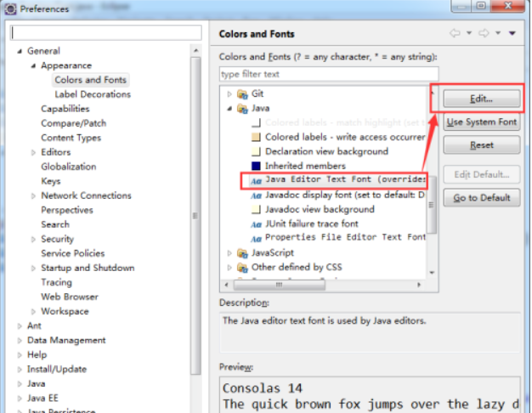Click the JUnit failure trace font icon
Image resolution: width=532 pixels, height=413 pixels.
(x=256, y=223)
